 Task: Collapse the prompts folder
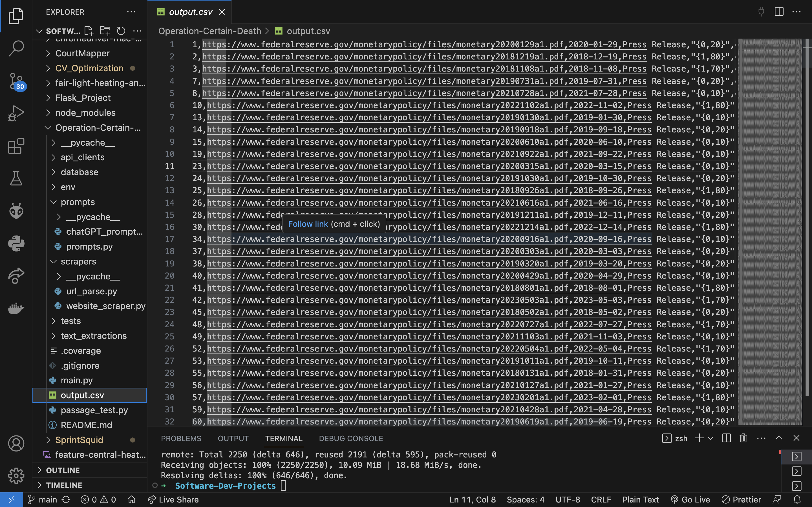click(x=78, y=202)
